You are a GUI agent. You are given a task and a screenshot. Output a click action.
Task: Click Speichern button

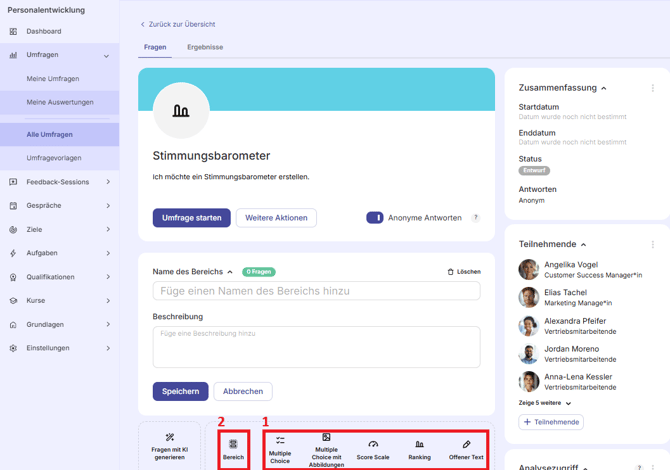tap(180, 391)
